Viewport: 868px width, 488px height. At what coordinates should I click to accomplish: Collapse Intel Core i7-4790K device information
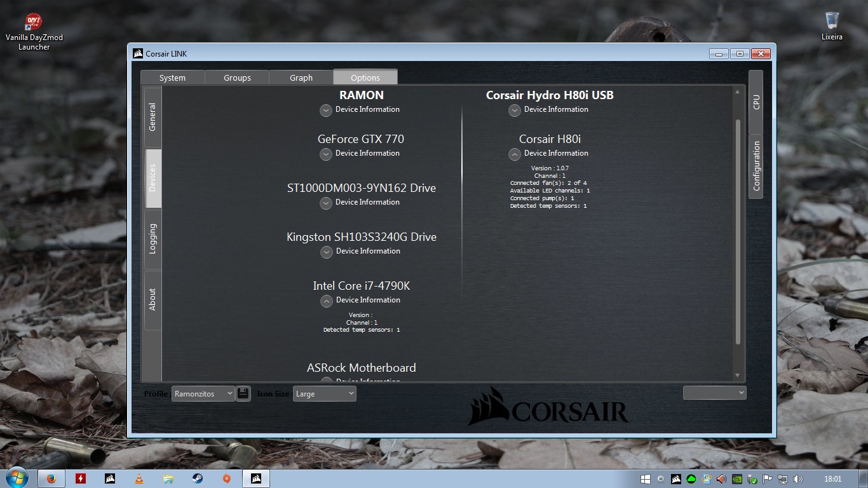point(326,301)
